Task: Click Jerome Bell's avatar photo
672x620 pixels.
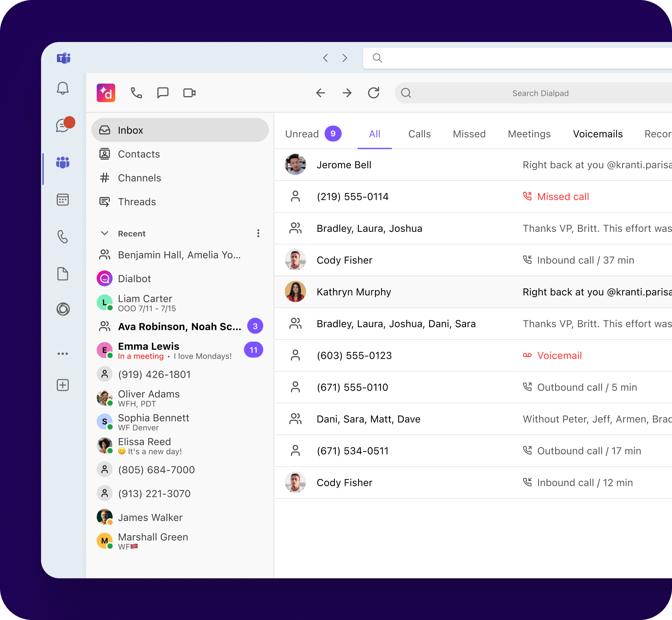Action: coord(295,165)
